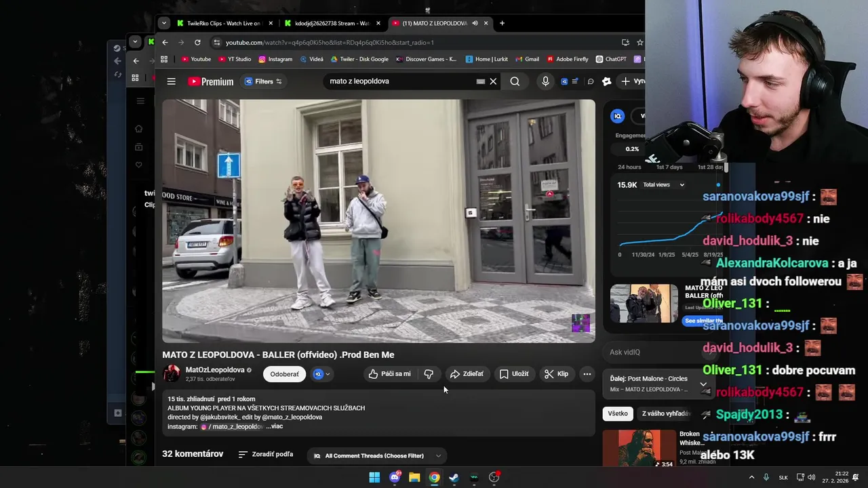The width and height of the screenshot is (868, 488).
Task: Open the on-screen keyboard icon in search box
Action: click(x=481, y=81)
